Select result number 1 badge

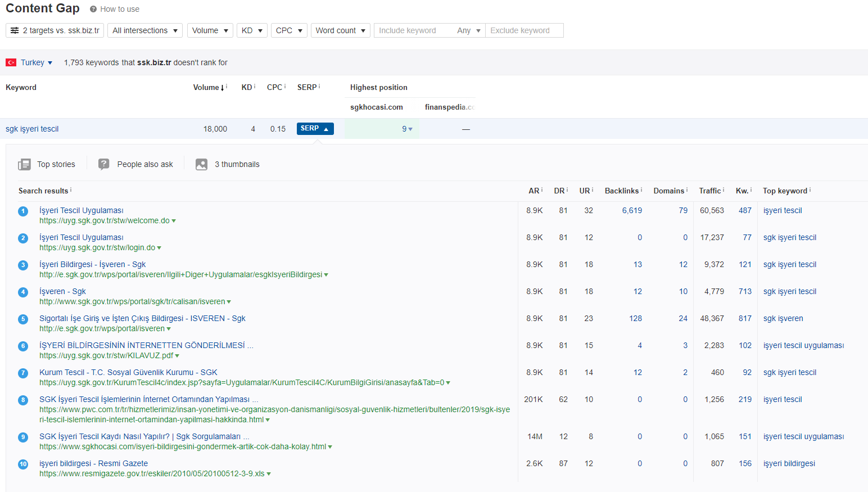pos(23,211)
